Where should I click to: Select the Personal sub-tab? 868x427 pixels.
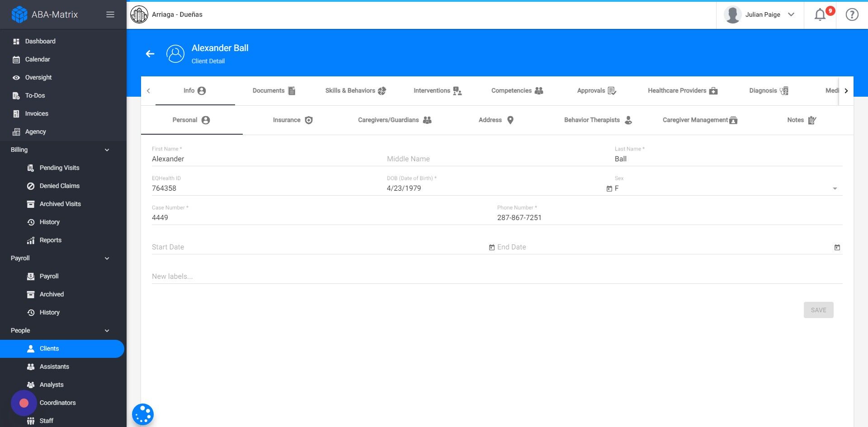click(x=192, y=120)
